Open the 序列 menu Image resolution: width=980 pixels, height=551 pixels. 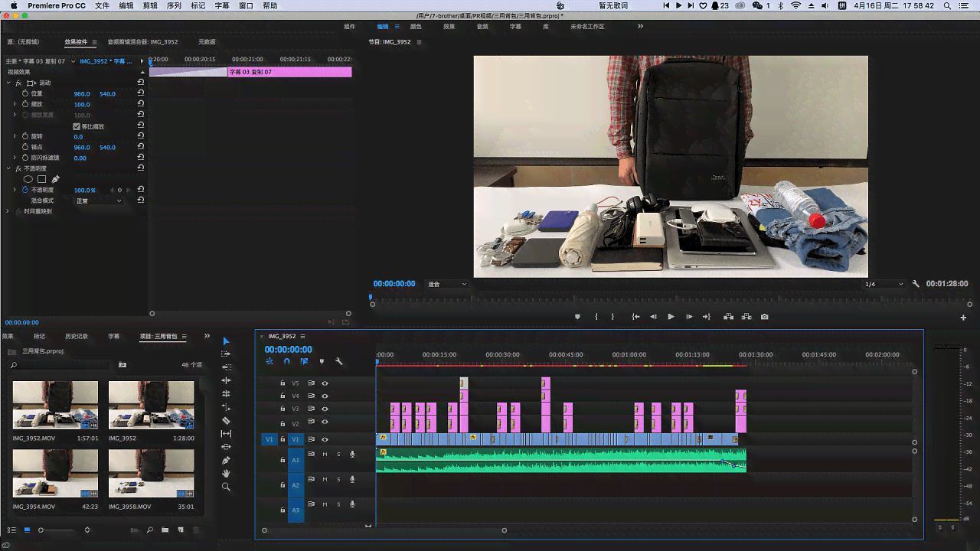[x=174, y=5]
